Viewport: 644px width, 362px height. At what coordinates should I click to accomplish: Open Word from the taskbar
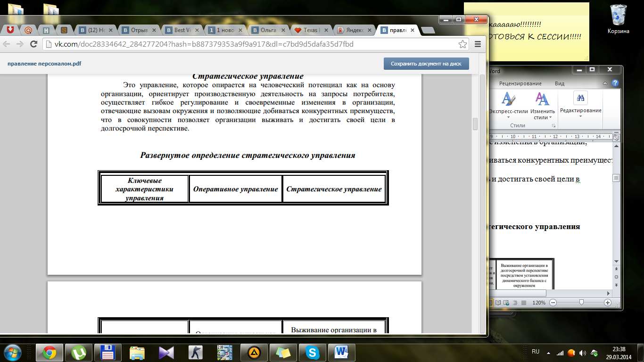[341, 352]
